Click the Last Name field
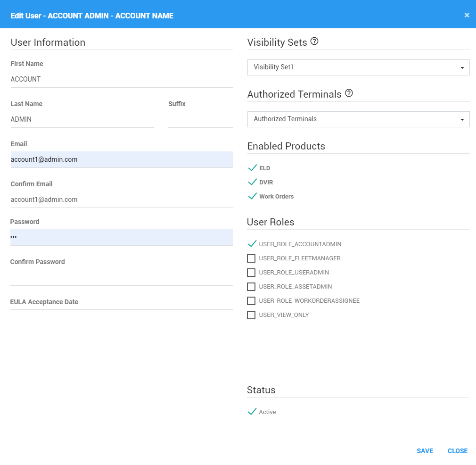The image size is (476, 465). 82,119
